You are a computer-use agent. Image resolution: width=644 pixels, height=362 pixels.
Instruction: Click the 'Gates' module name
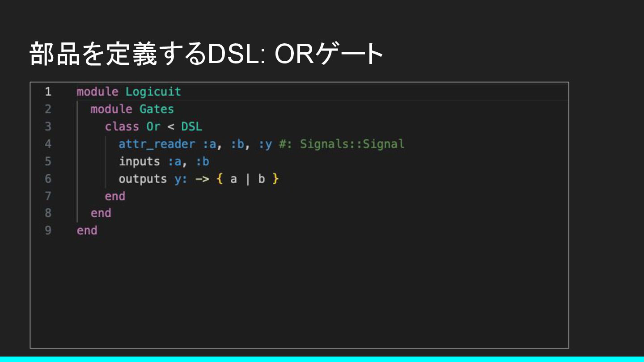click(x=157, y=109)
